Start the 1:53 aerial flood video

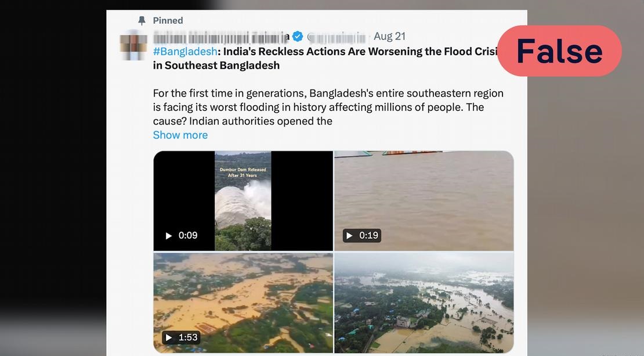(x=169, y=337)
